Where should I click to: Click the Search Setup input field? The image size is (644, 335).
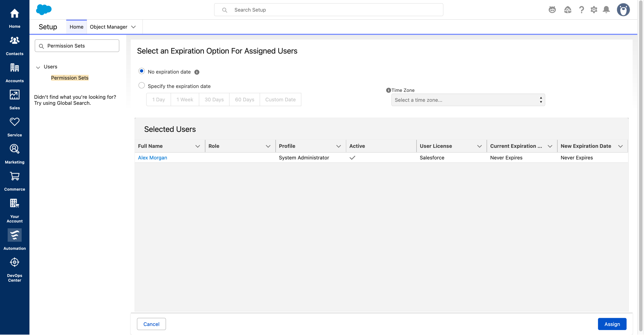click(329, 10)
